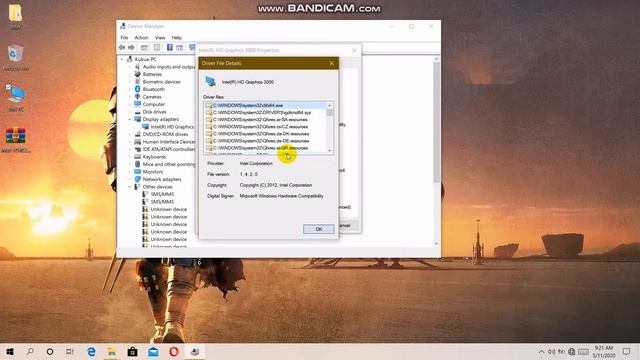Image resolution: width=640 pixels, height=360 pixels.
Task: Click the Disk drives category icon
Action: click(138, 112)
